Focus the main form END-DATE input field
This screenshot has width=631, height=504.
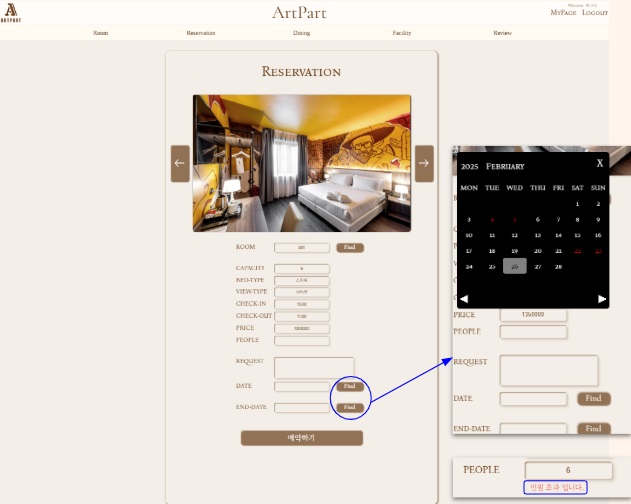tap(302, 407)
